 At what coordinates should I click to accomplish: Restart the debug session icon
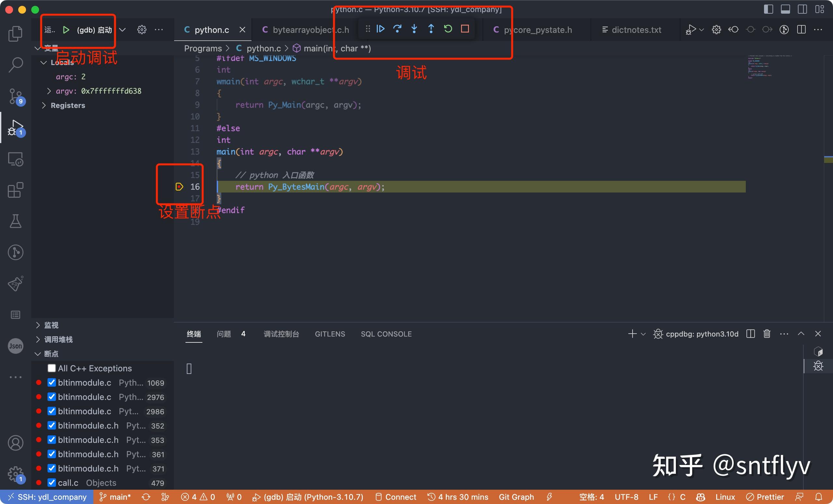[x=448, y=29]
